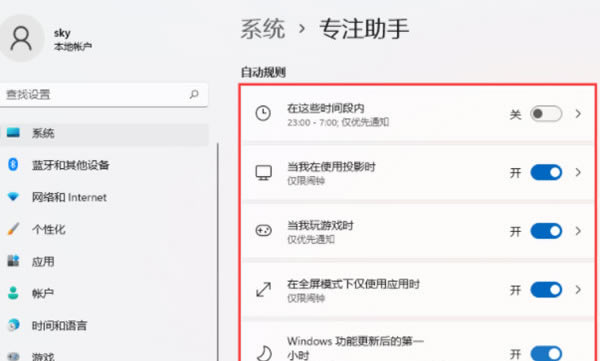Viewport: 600px width, 361px height.
Task: Click the sky user avatar icon
Action: 21,38
